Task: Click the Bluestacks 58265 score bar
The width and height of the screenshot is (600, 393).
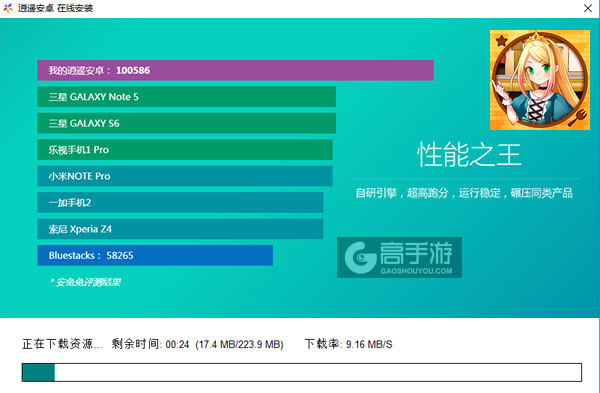Action: coord(155,255)
